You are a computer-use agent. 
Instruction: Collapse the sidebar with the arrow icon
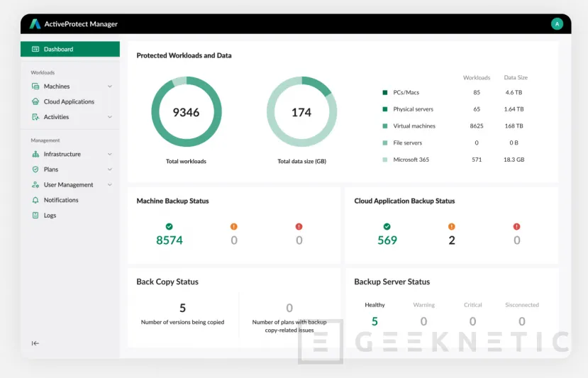point(35,343)
